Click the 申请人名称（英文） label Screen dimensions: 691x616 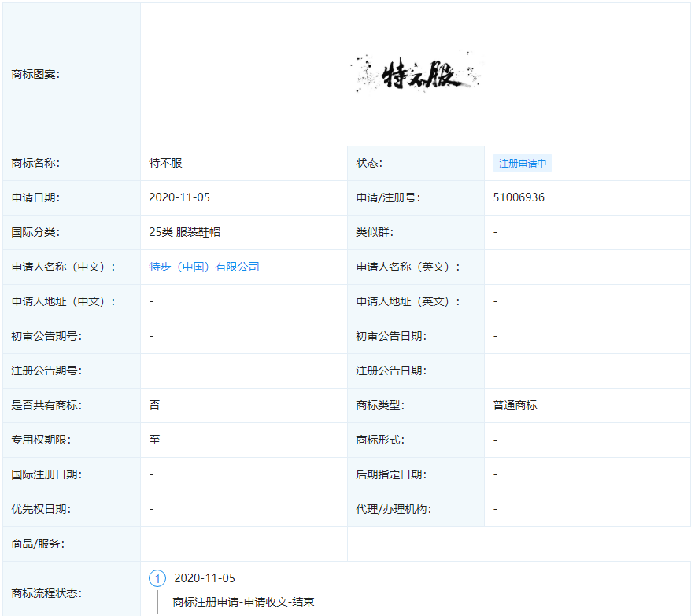tap(408, 267)
